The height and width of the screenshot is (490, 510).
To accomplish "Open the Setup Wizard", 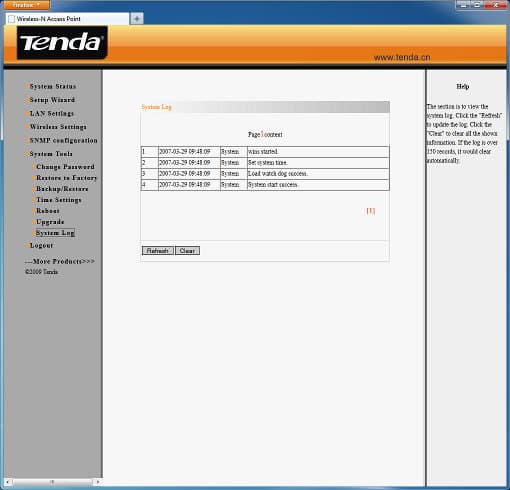I will 52,100.
